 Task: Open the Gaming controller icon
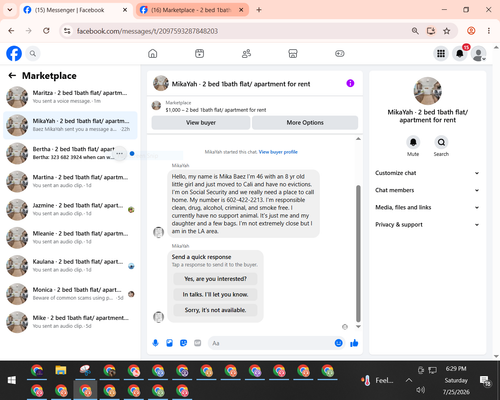[340, 53]
